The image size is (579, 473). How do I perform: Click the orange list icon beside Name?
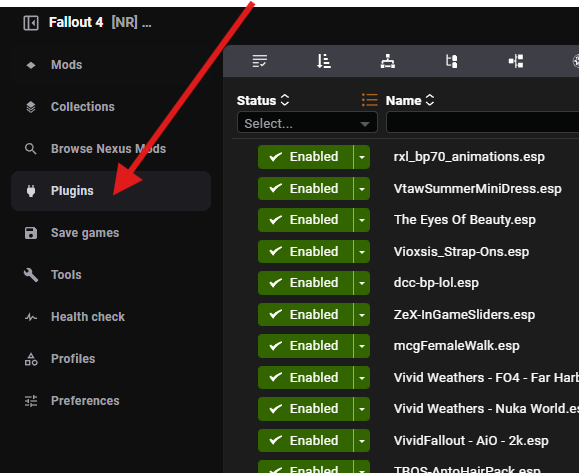point(370,100)
